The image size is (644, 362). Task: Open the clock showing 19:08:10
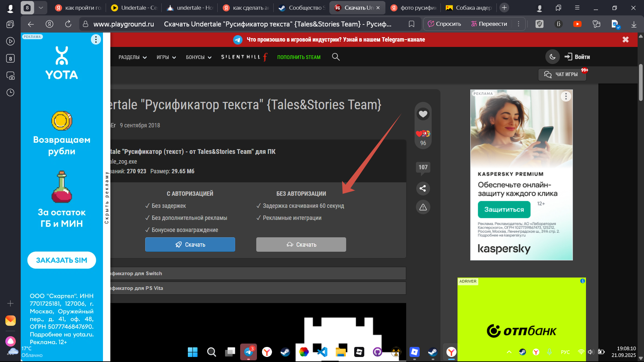[x=624, y=352]
